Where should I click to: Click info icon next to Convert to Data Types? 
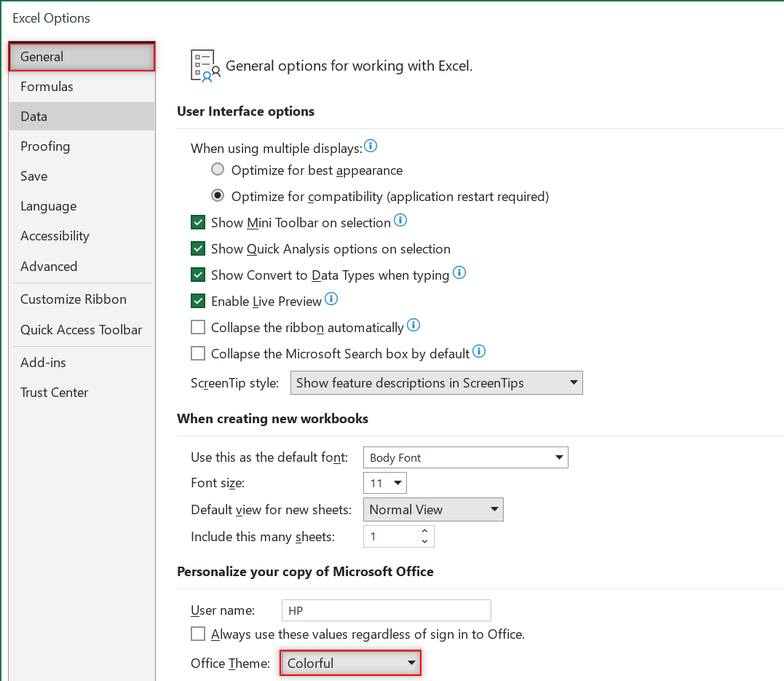[x=459, y=272]
